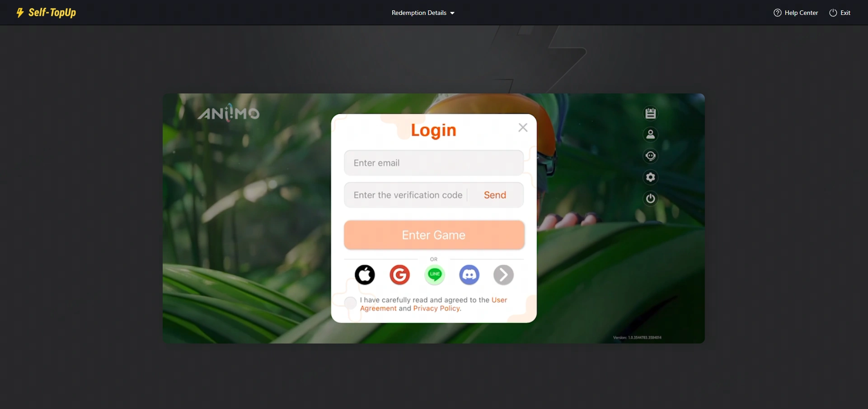Log in using the Discord icon
Viewport: 868px width, 409px height.
point(469,274)
